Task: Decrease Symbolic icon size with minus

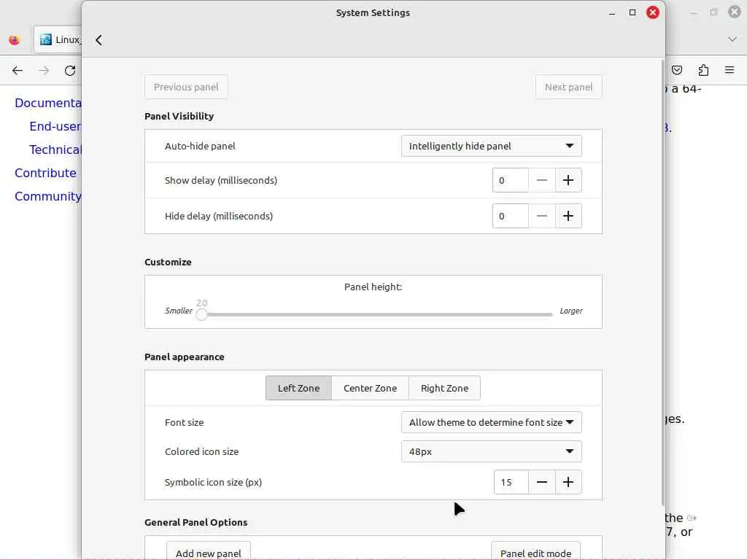Action: 542,482
